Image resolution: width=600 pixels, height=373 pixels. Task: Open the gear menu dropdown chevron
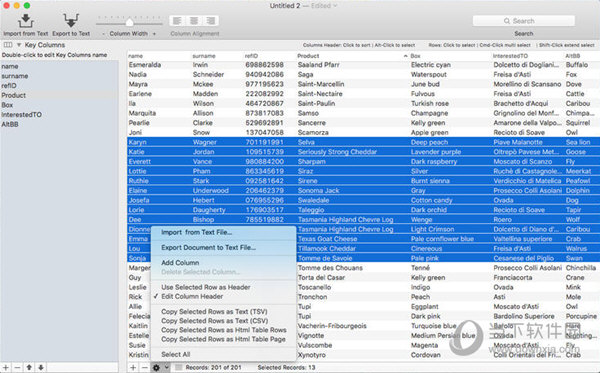tap(166, 368)
